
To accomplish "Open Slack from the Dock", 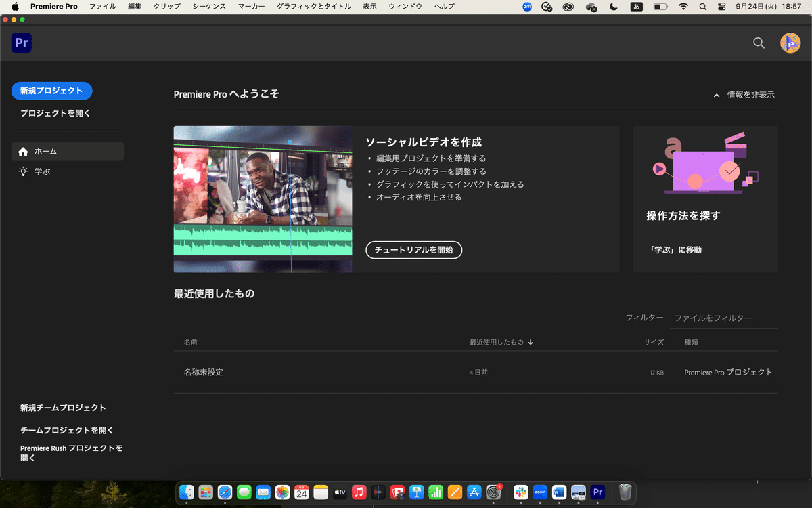I will click(521, 492).
